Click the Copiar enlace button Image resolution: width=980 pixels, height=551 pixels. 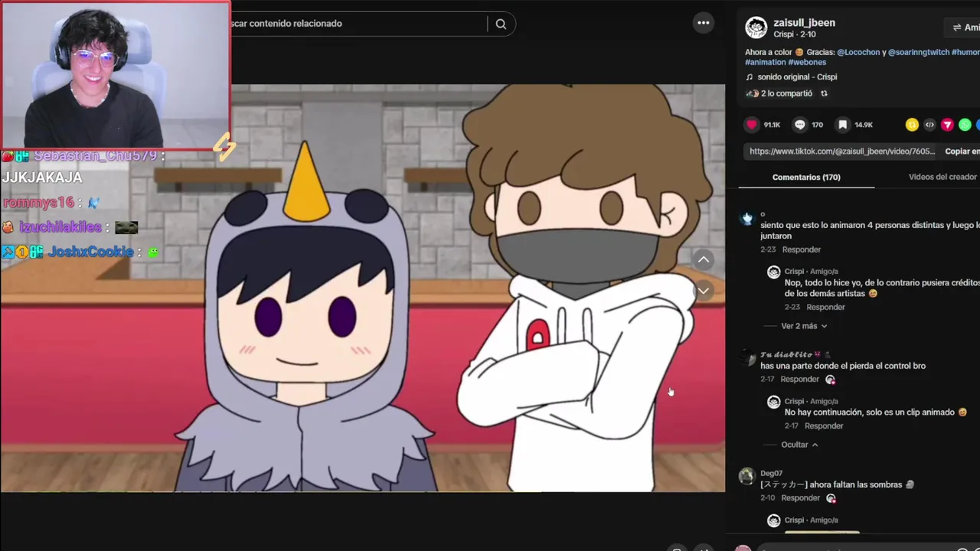tap(962, 152)
